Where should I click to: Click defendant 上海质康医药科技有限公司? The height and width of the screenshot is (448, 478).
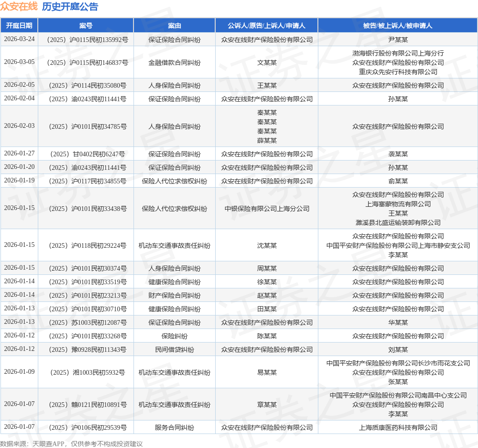[x=398, y=427]
